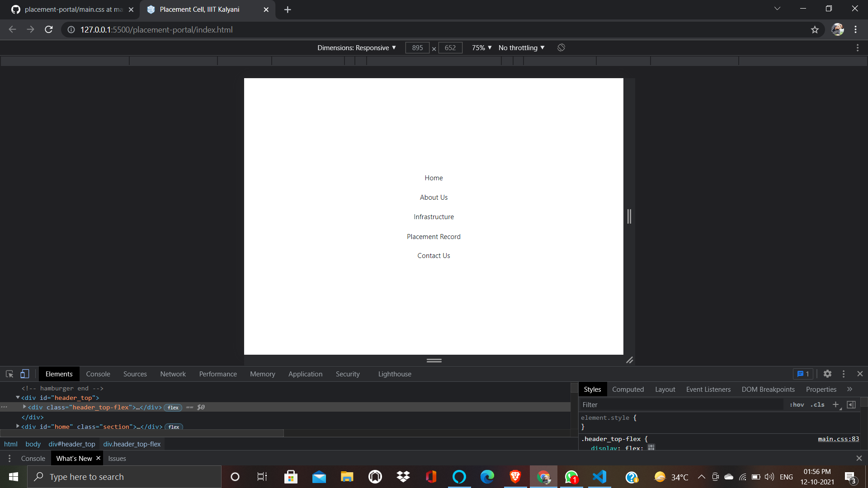Screen dimensions: 868x488
Task: Click the Contact Us page link
Action: pyautogui.click(x=434, y=255)
